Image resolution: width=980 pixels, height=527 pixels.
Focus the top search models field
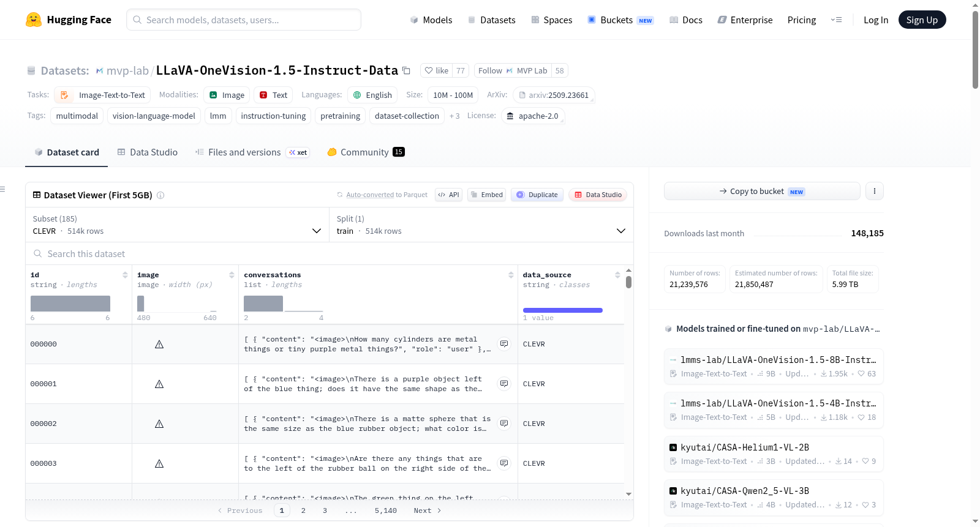click(244, 20)
